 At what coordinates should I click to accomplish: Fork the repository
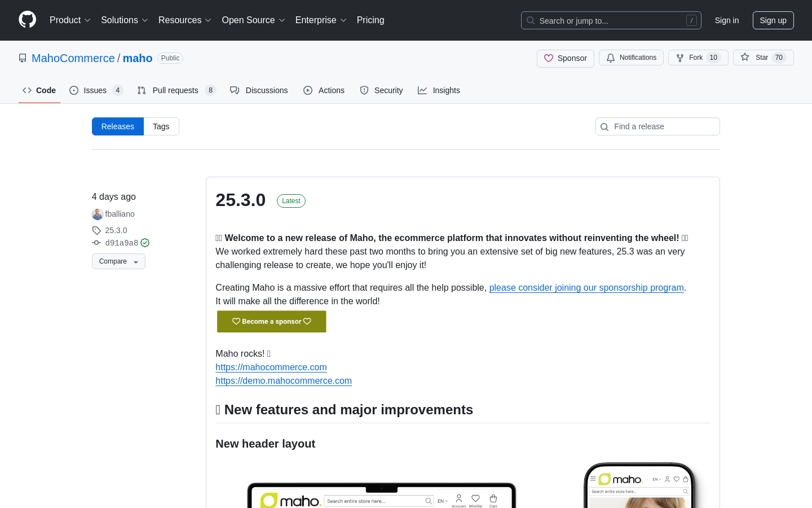(698, 58)
